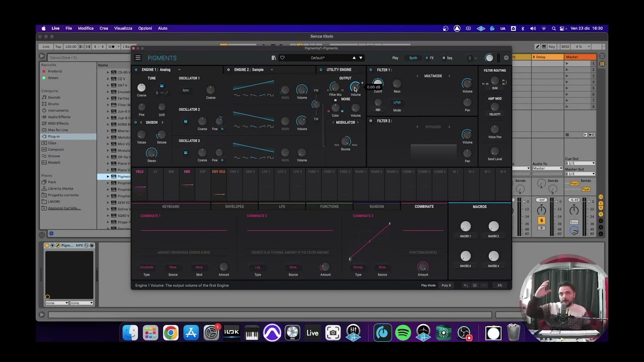Switch Pigments to Synth view

(413, 58)
